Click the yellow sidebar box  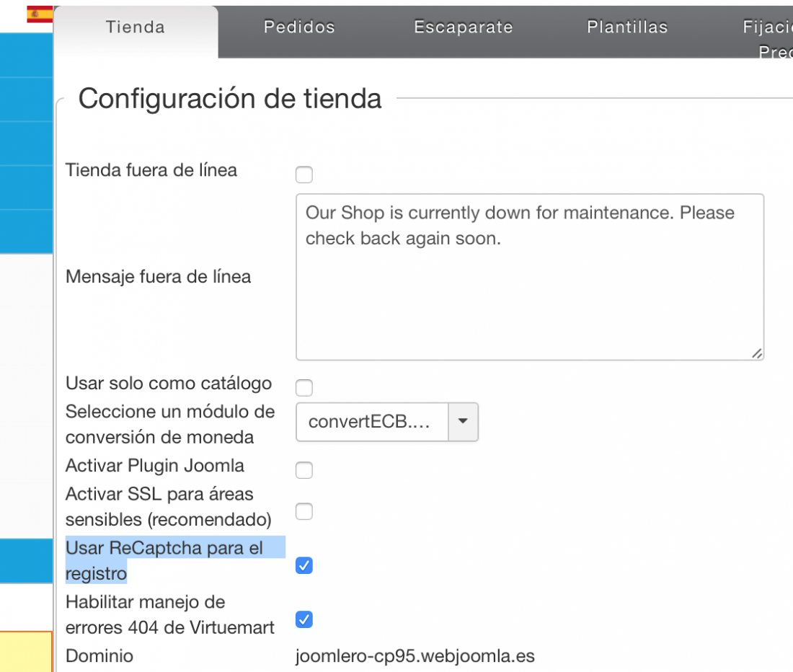(26, 651)
